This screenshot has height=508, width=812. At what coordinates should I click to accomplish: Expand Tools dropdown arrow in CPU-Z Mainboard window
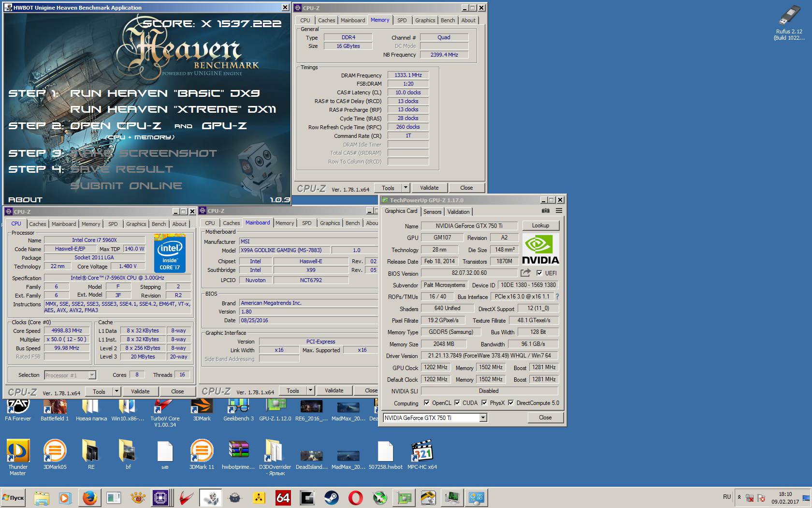(310, 390)
